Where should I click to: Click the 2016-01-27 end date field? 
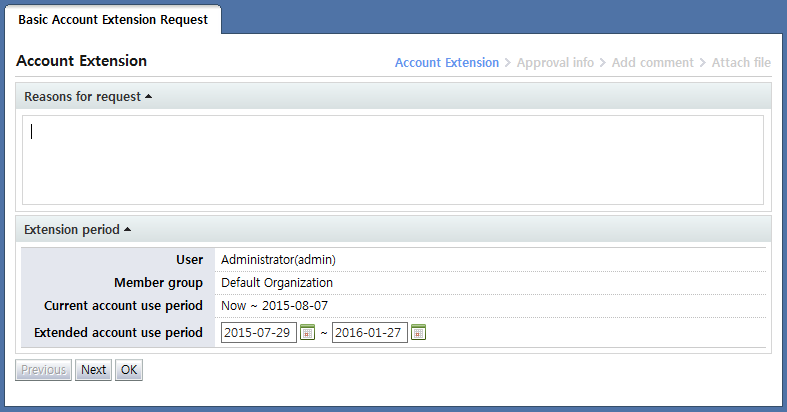(x=369, y=333)
